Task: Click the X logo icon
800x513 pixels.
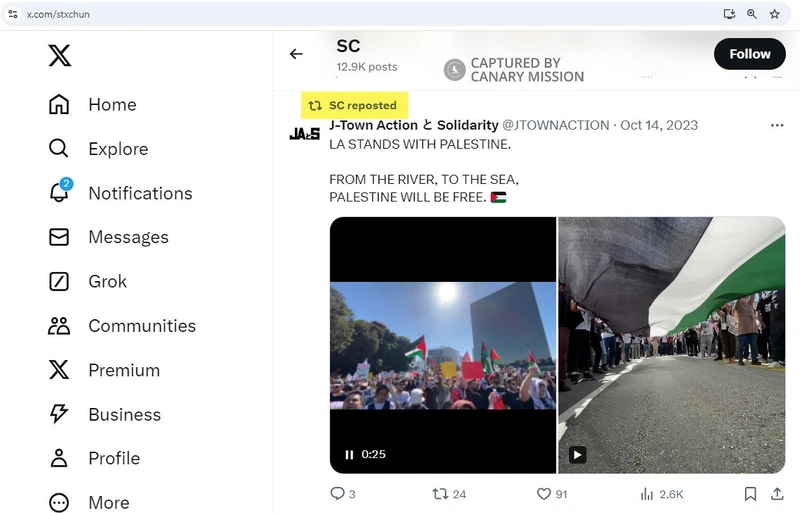Action: (x=60, y=55)
